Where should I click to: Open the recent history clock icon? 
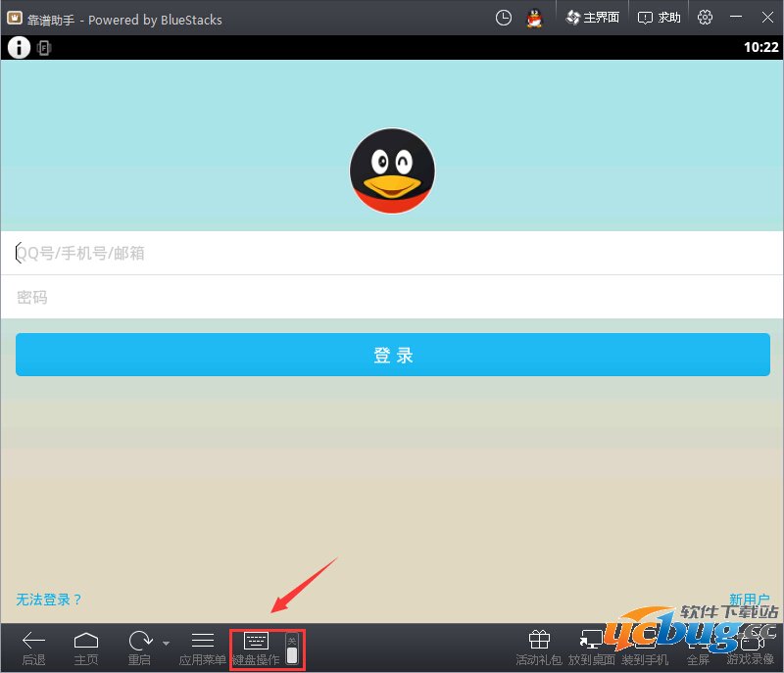pos(504,18)
